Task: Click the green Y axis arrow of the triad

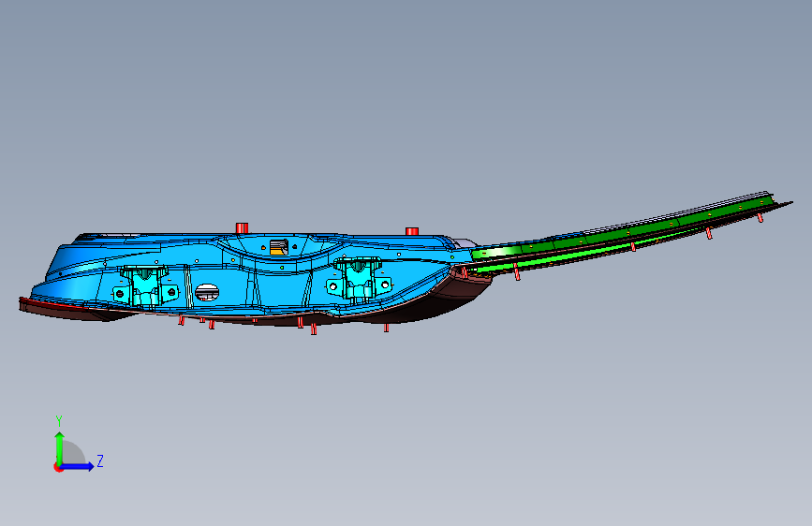Action: pyautogui.click(x=60, y=448)
